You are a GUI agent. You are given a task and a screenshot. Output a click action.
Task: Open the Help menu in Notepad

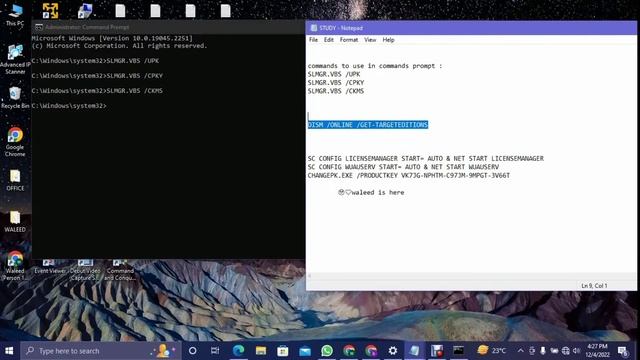(388, 40)
